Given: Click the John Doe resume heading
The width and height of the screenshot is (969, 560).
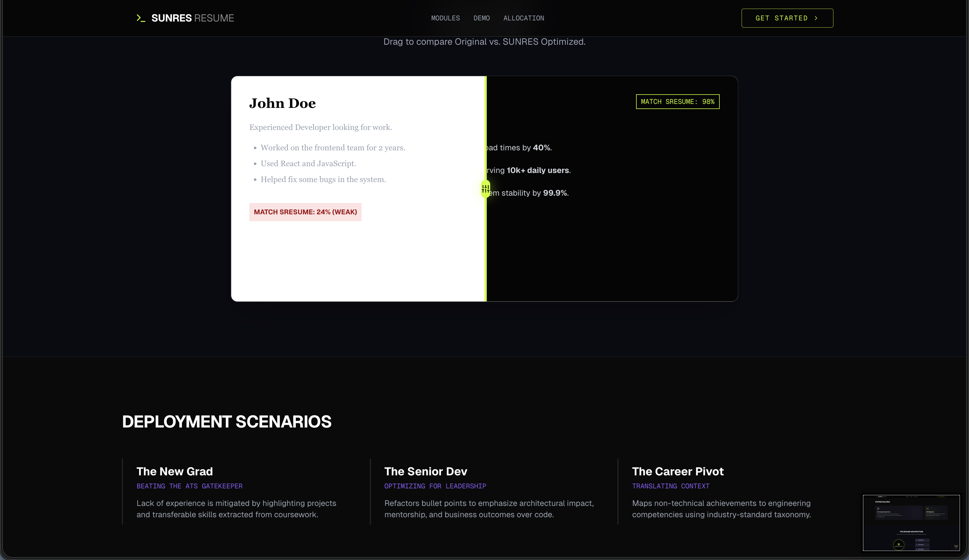Looking at the screenshot, I should (282, 103).
